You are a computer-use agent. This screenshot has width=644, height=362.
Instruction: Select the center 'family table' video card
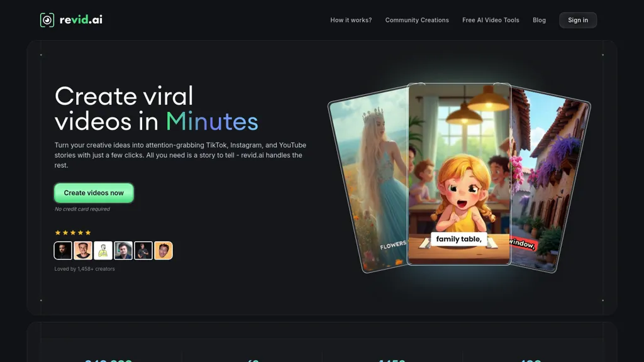click(x=458, y=174)
